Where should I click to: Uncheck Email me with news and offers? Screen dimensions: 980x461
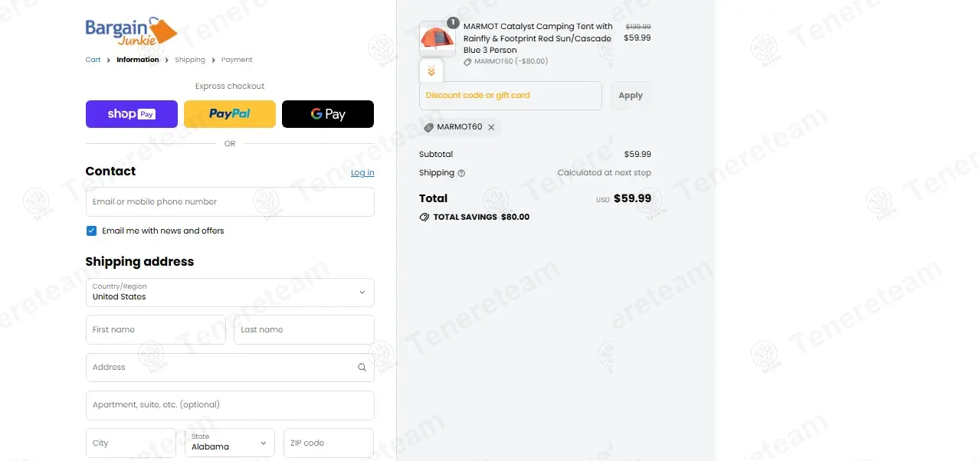pyautogui.click(x=92, y=230)
